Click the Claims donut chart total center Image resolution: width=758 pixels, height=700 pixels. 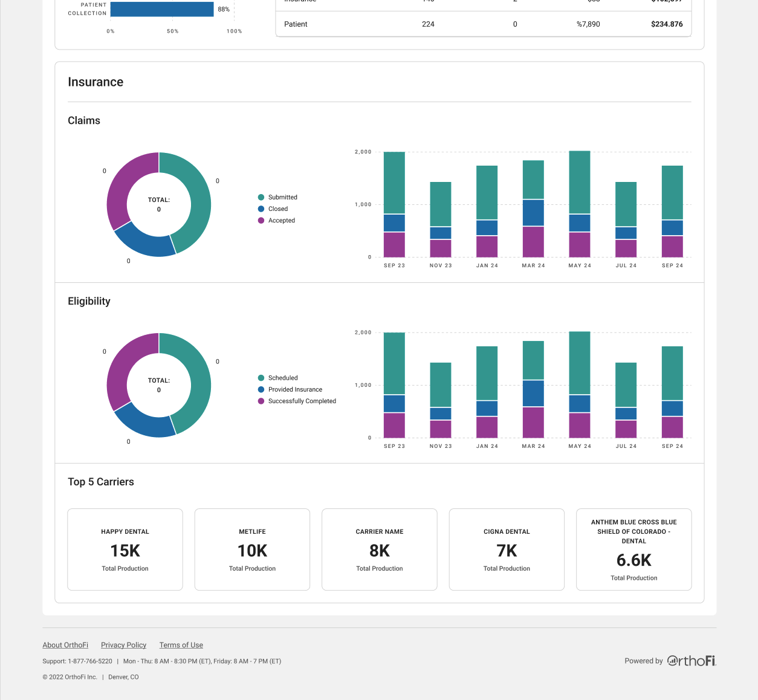(159, 204)
